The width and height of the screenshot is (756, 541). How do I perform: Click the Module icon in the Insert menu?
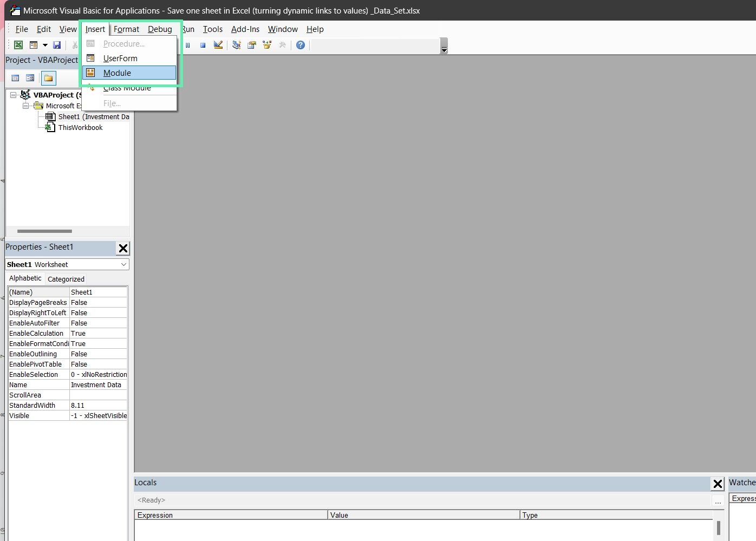click(90, 73)
